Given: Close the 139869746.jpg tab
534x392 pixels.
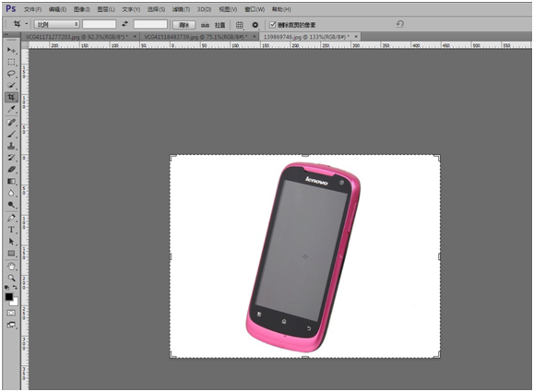Looking at the screenshot, I should point(356,37).
